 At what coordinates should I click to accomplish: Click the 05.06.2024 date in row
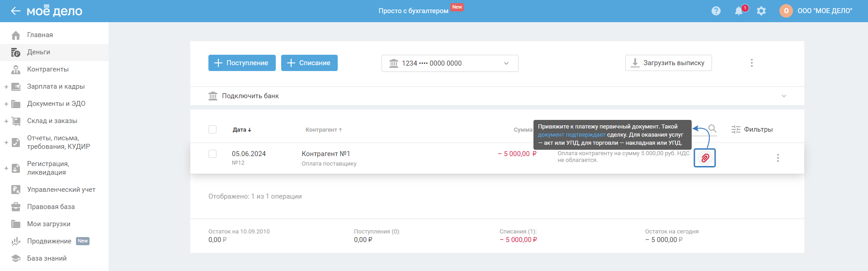(249, 154)
